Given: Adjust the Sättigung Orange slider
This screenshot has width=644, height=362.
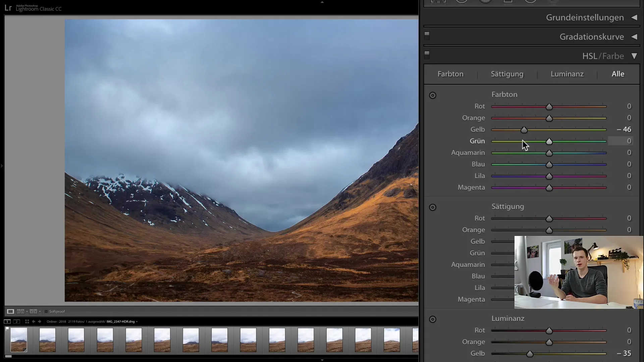Looking at the screenshot, I should (x=549, y=230).
